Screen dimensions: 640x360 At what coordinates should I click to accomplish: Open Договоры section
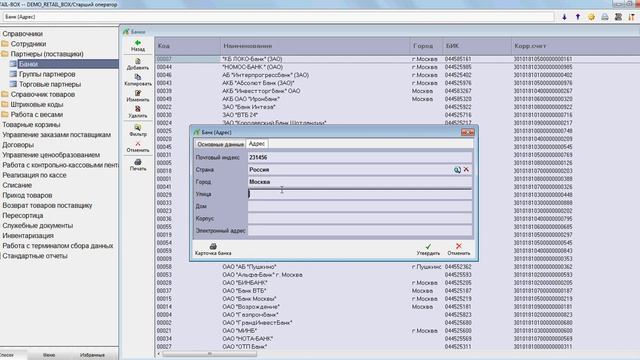[x=18, y=145]
